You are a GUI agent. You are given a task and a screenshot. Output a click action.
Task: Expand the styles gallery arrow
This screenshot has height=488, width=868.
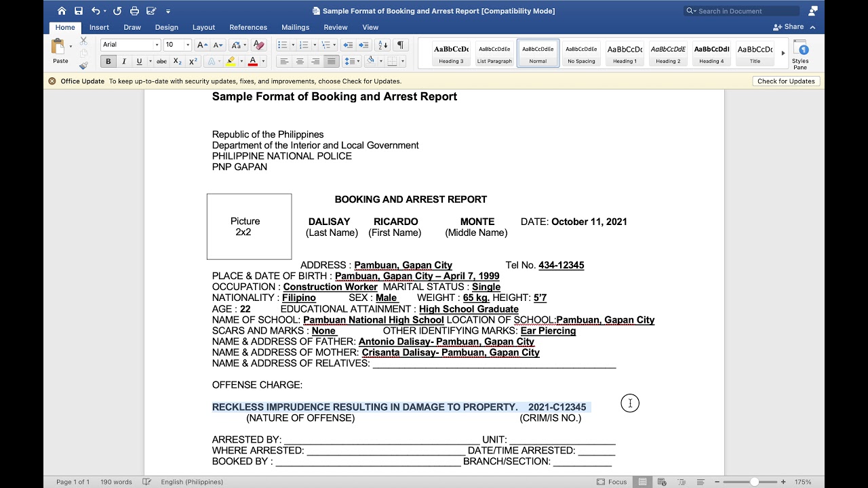783,53
